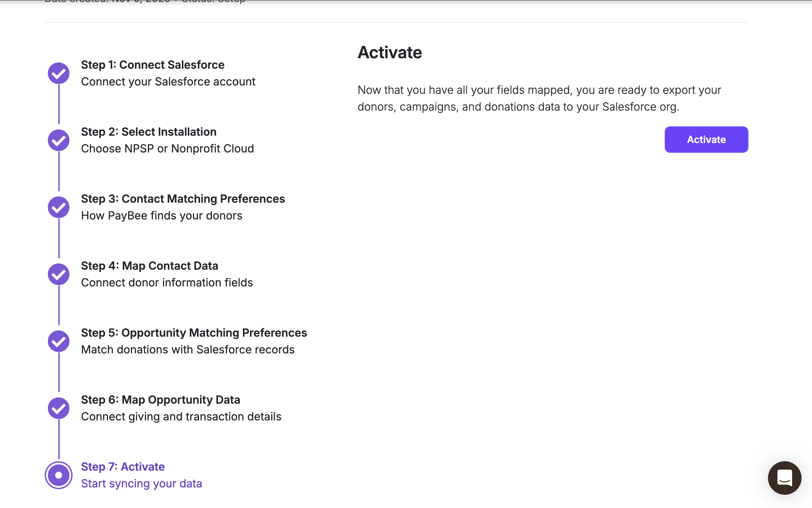Click the Step 1 completed checkmark icon

pos(59,73)
